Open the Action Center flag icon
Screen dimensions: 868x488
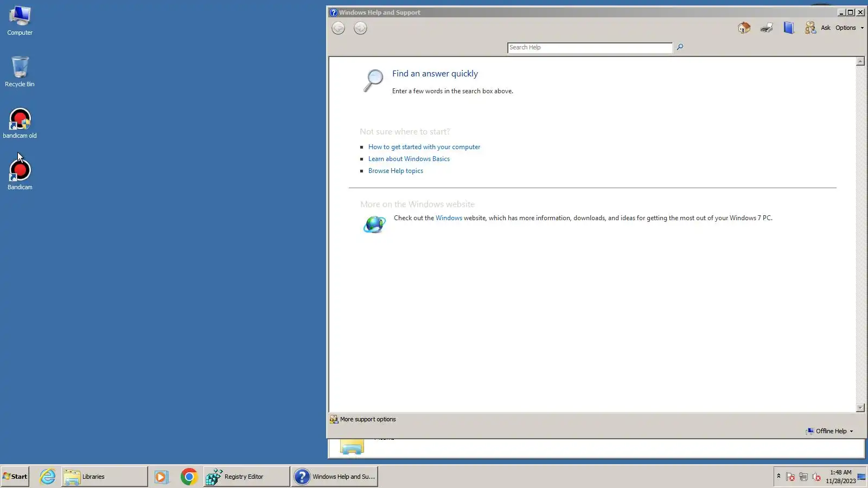click(x=790, y=477)
